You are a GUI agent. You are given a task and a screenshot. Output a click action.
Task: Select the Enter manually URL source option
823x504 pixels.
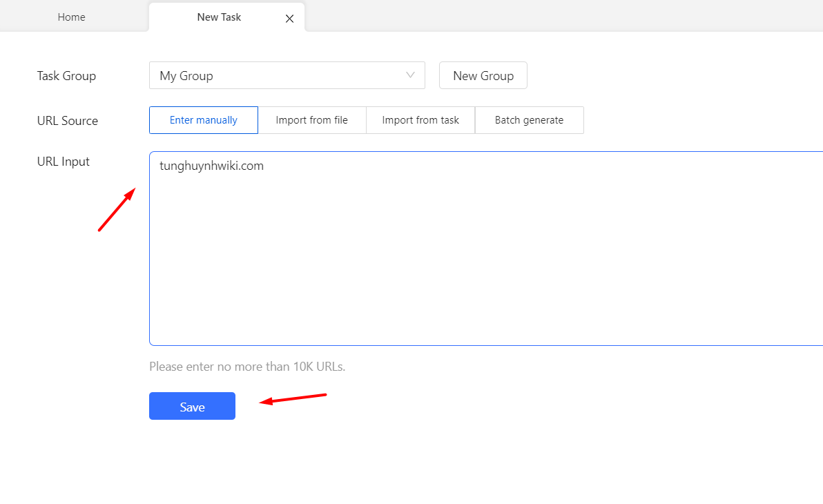pyautogui.click(x=203, y=119)
